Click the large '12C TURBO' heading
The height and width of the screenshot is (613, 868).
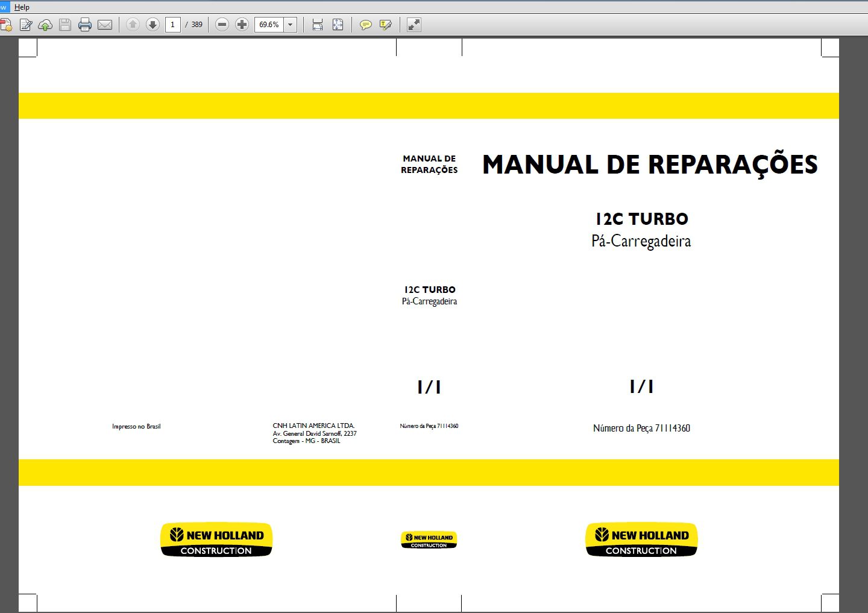[x=642, y=219]
